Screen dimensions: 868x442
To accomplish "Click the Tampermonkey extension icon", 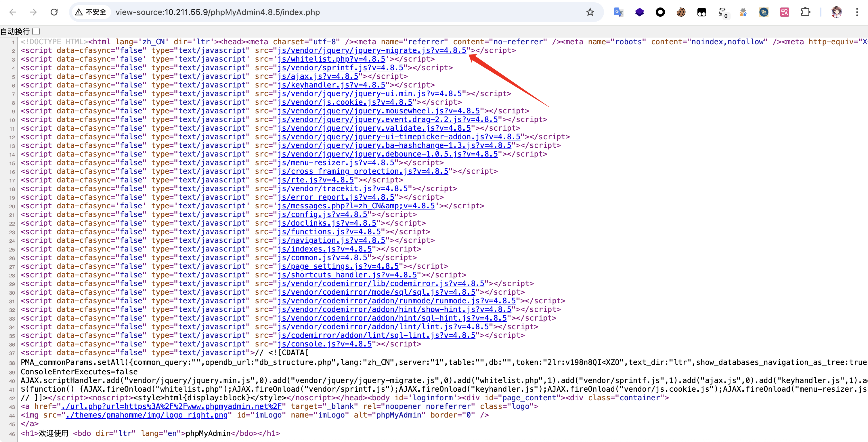I will (x=701, y=12).
